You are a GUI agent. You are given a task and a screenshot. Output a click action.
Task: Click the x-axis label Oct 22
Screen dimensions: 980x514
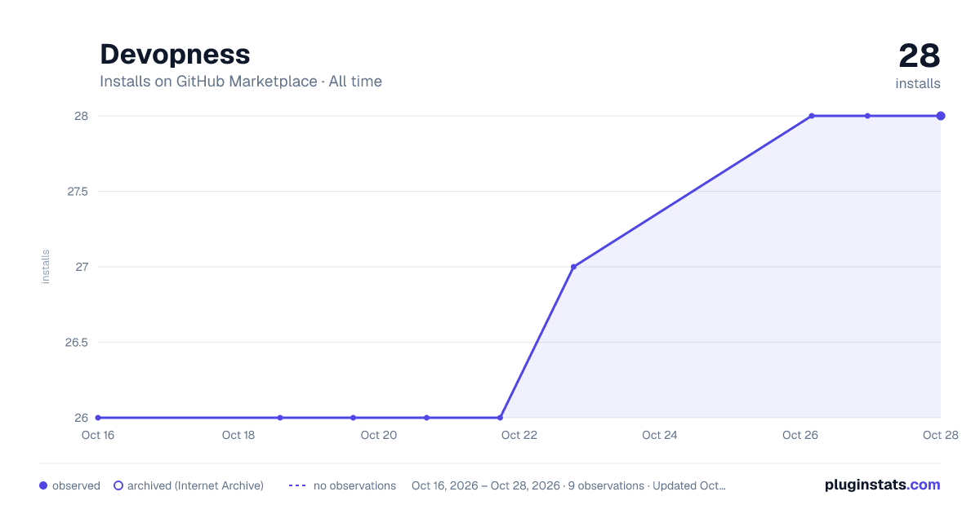tap(519, 435)
